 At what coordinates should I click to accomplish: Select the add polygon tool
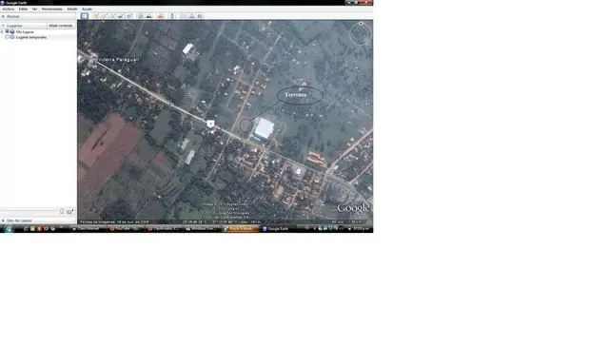coord(104,16)
